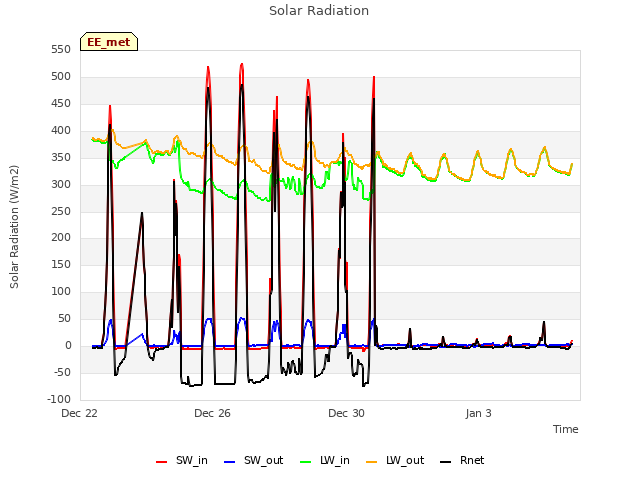The height and width of the screenshot is (480, 640).
Task: Click the 100 y-axis tick label
Action: pyautogui.click(x=61, y=291)
